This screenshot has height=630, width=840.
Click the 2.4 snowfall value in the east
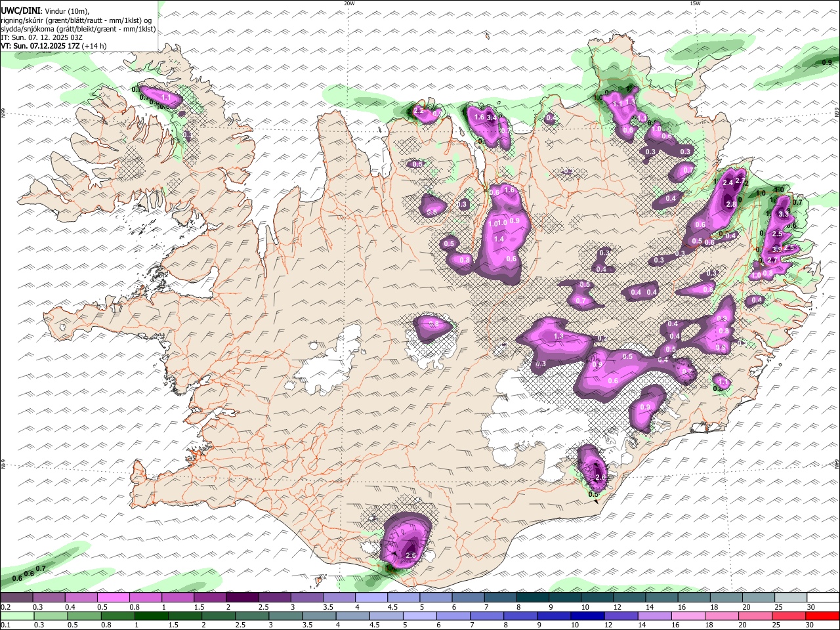click(727, 183)
